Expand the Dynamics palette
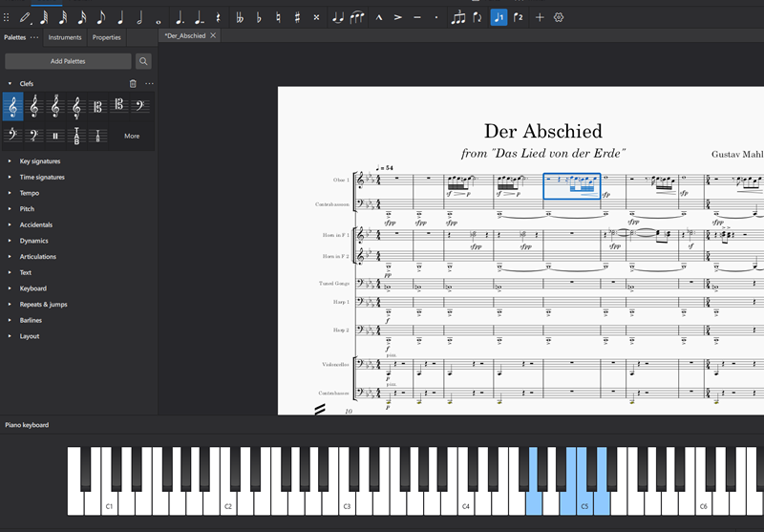 (33, 241)
